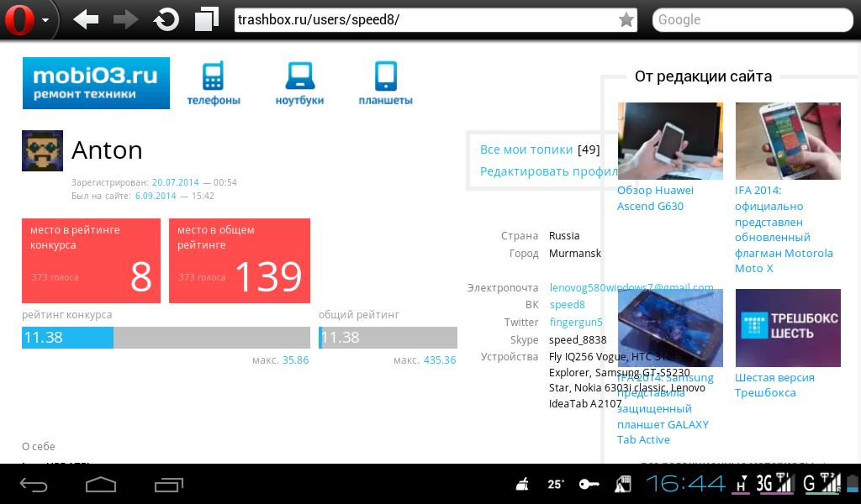Screen dimensions: 861x504
Task: Bookmark the page with the star icon
Action: 626,20
